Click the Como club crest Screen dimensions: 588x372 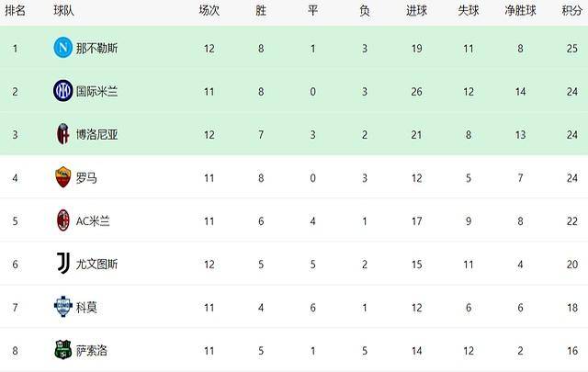(x=62, y=307)
